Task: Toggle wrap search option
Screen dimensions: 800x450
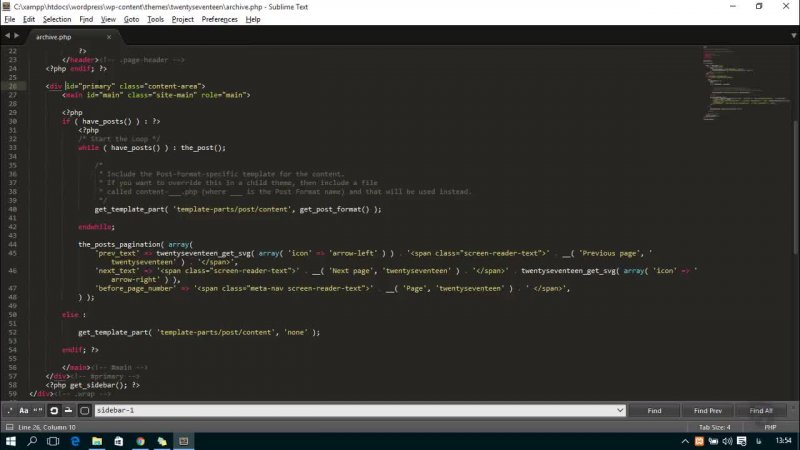Action: [x=54, y=411]
